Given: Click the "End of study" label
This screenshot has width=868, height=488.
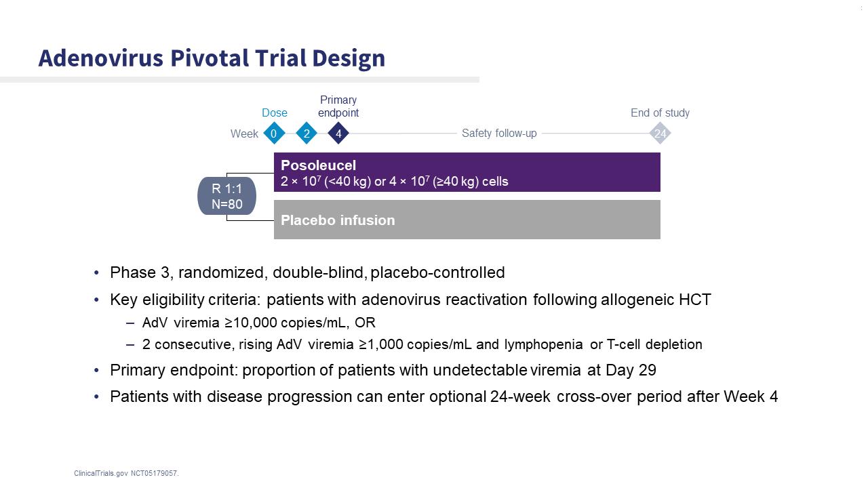Looking at the screenshot, I should [660, 113].
